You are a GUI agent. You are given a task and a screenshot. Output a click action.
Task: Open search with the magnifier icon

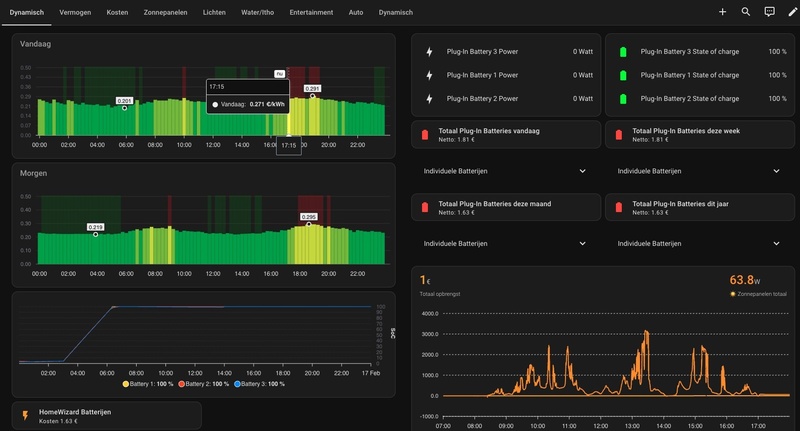pyautogui.click(x=746, y=12)
